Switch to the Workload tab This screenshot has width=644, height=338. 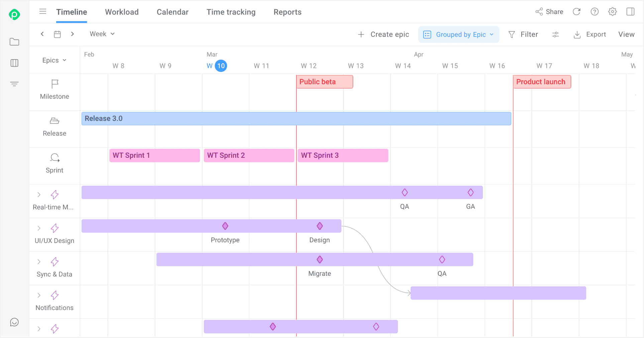click(122, 12)
